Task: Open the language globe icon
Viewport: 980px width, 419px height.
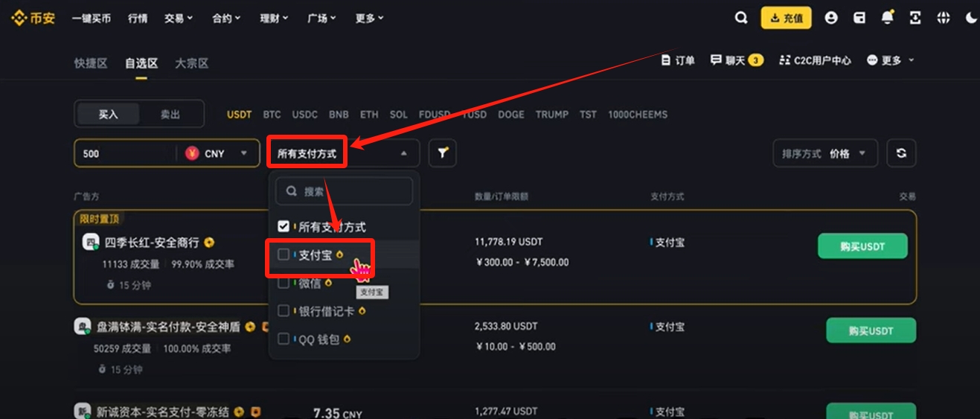Action: [944, 18]
